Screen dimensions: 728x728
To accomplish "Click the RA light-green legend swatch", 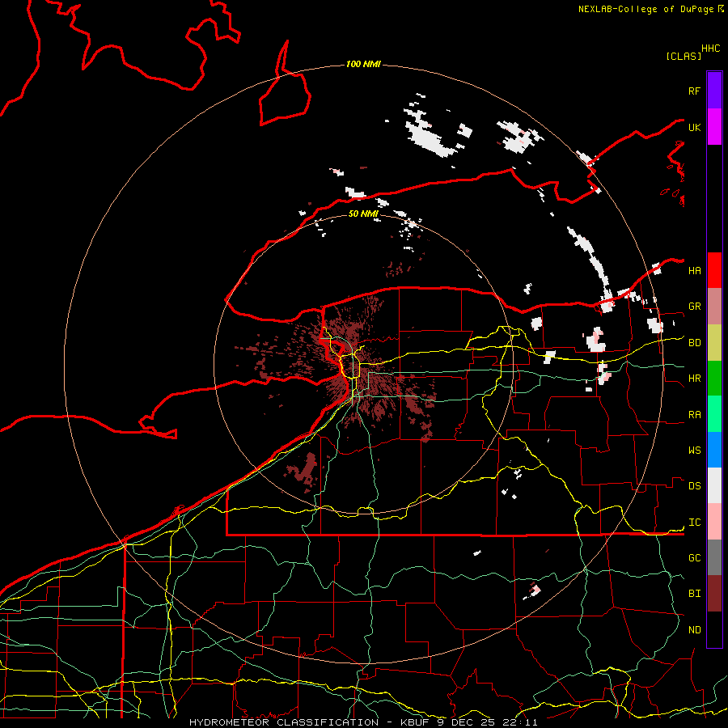I will click(x=714, y=414).
